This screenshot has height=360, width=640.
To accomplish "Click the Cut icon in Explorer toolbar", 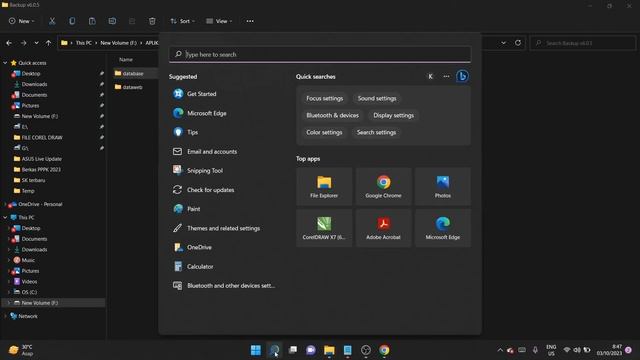I will pos(52,21).
